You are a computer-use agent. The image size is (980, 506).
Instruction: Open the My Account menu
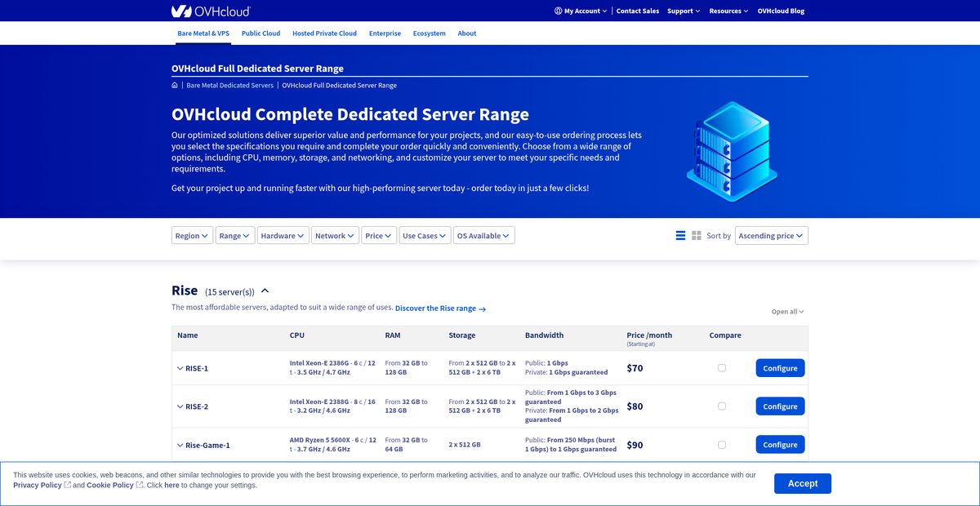click(581, 11)
